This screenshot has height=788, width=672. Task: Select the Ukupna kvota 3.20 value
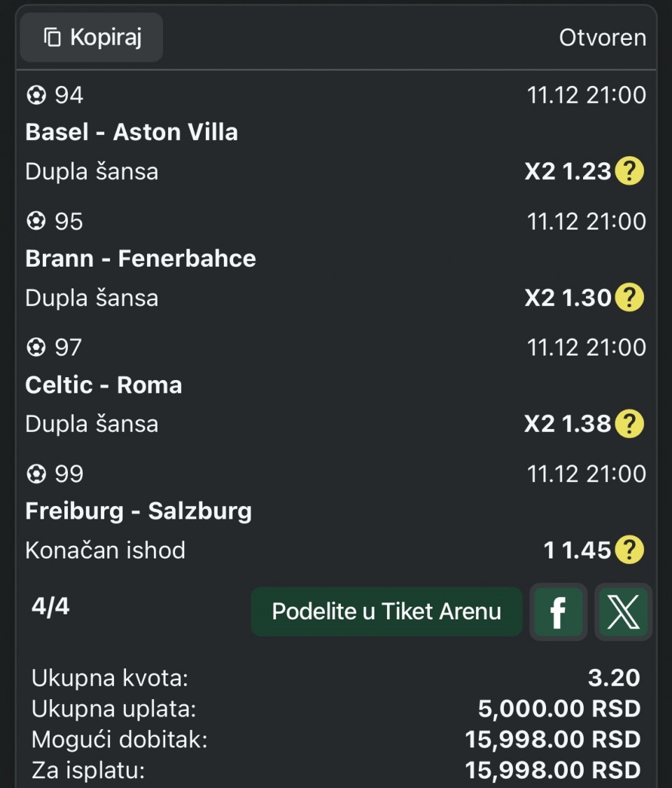pos(614,677)
